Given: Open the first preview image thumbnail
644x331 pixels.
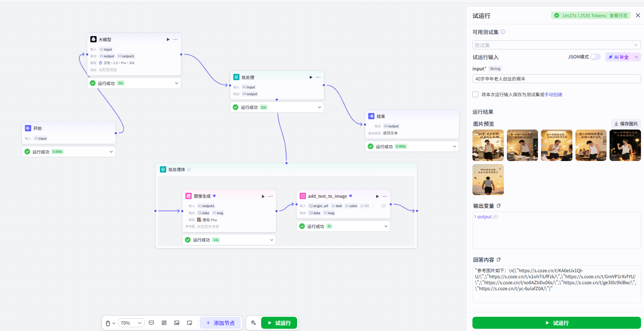Looking at the screenshot, I should (488, 145).
